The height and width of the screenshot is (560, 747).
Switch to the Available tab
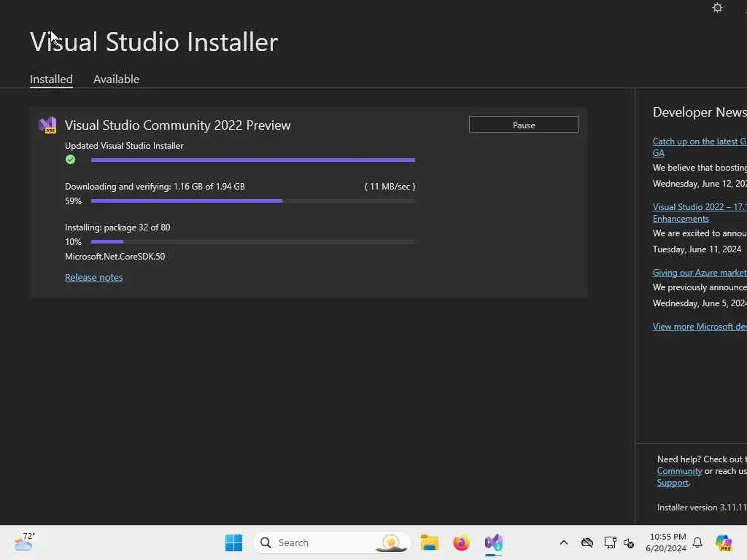point(116,79)
